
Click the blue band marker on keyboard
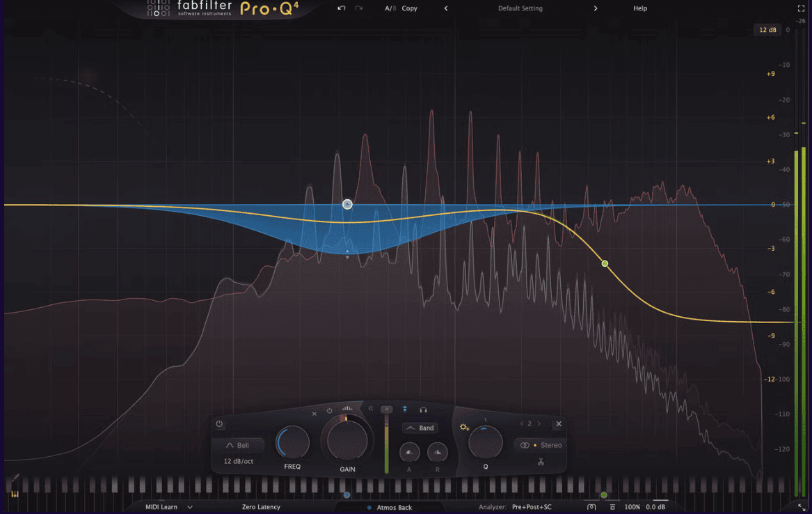pos(347,494)
